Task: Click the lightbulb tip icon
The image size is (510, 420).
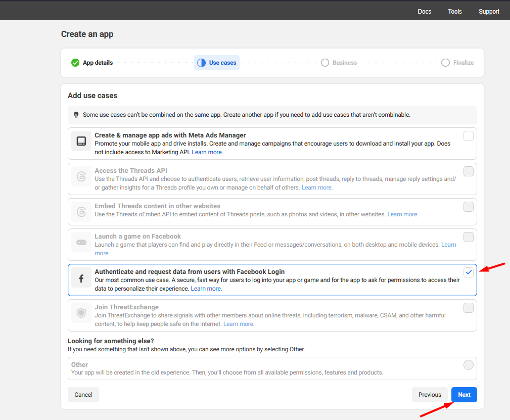Action: 76,115
